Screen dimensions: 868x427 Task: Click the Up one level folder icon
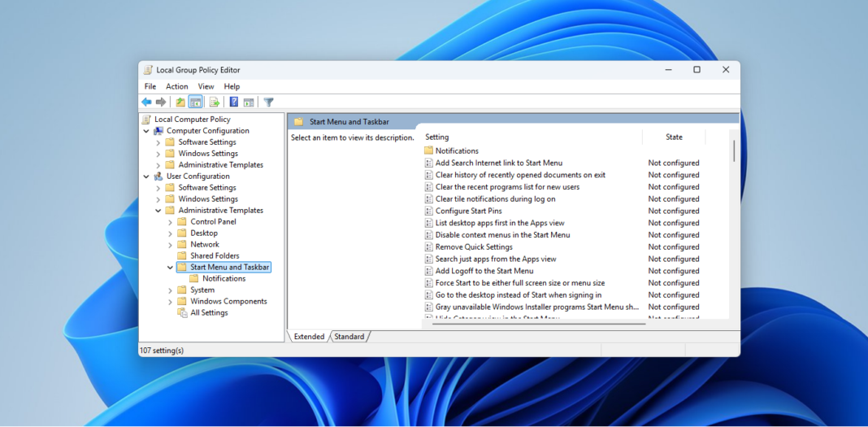click(x=180, y=102)
